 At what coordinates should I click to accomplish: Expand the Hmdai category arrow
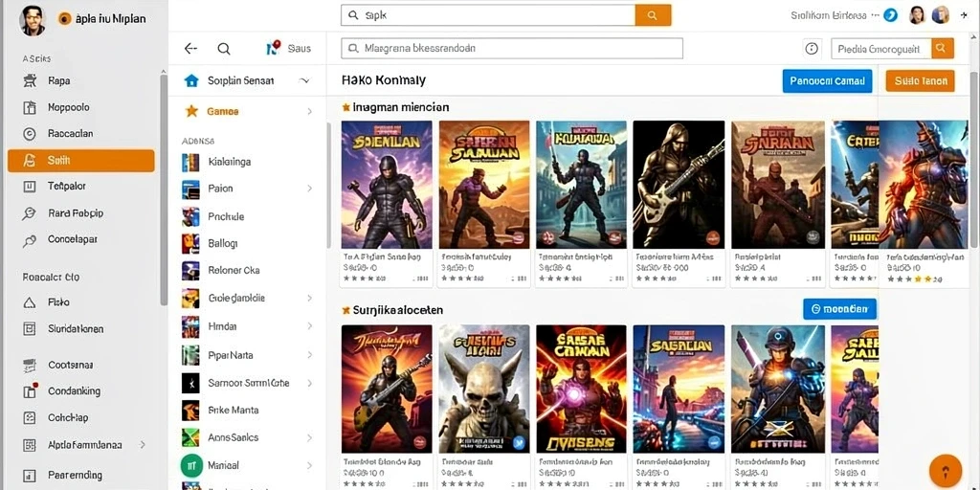pos(309,326)
